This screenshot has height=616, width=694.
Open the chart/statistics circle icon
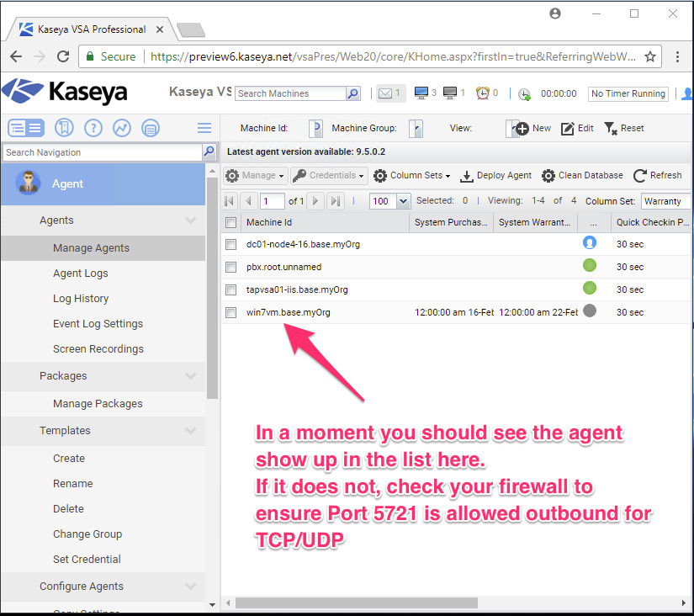tap(122, 128)
